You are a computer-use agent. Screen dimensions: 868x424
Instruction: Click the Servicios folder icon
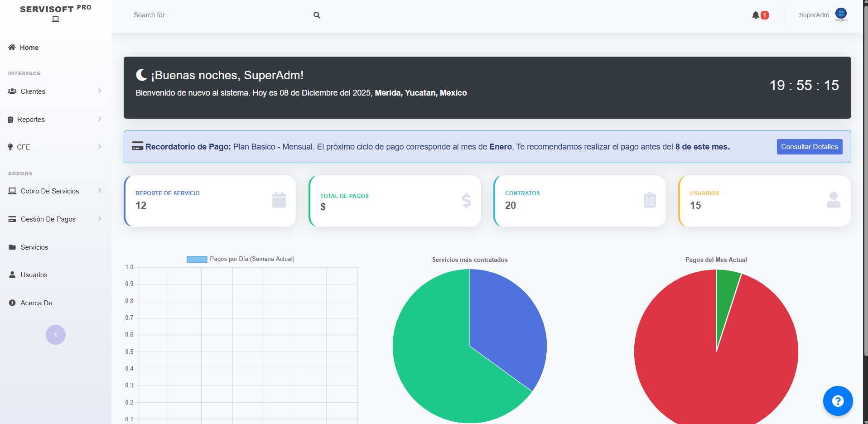click(11, 247)
